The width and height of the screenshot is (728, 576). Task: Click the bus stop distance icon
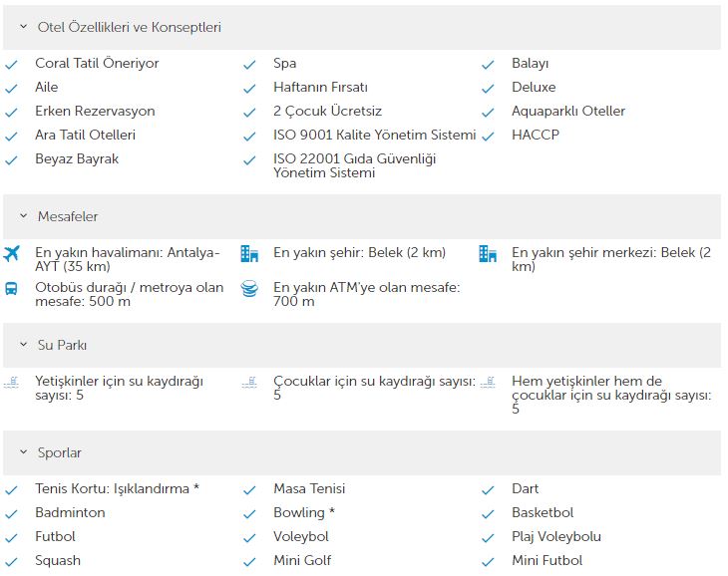11,288
